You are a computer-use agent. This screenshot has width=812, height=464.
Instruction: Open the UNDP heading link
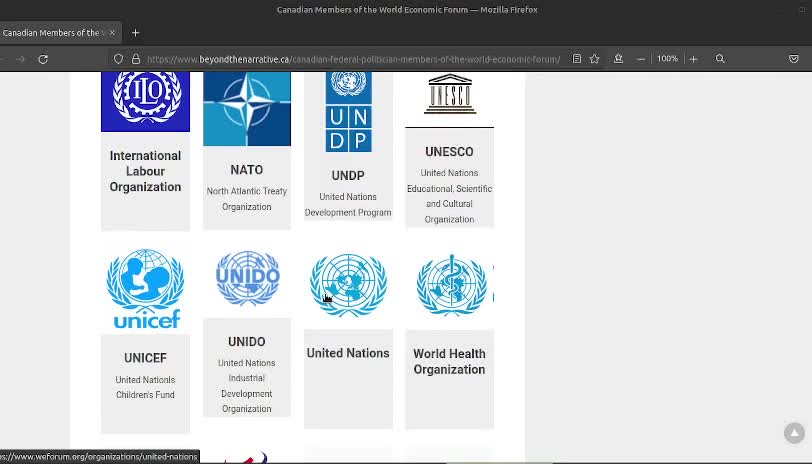(348, 176)
